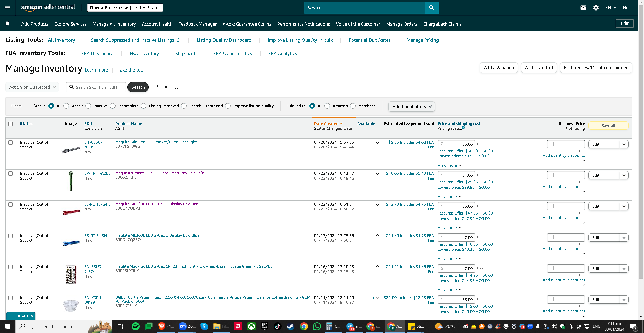Check the box for MagLite Mini Pro row
This screenshot has width=644, height=333.
coord(11,142)
